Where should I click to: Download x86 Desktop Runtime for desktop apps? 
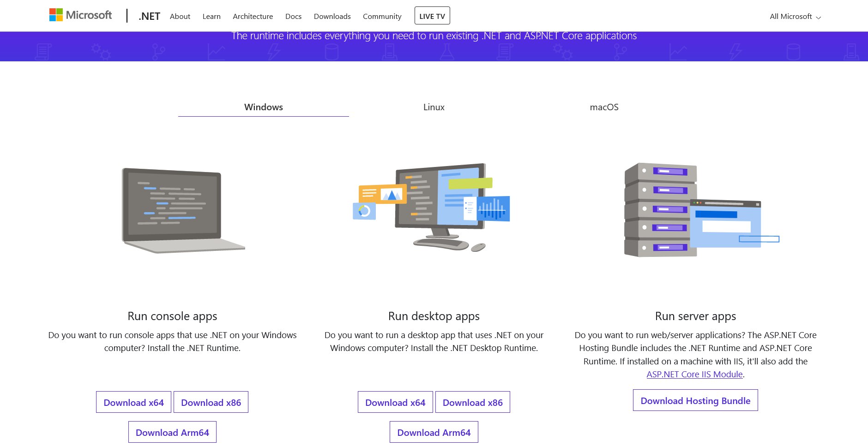473,402
